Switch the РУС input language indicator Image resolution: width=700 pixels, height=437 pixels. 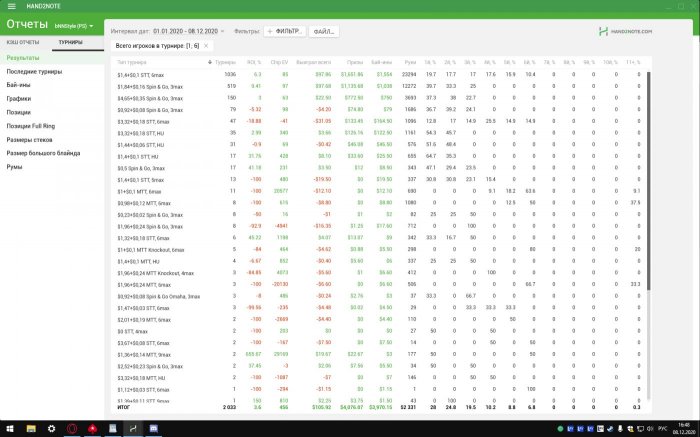click(x=663, y=429)
